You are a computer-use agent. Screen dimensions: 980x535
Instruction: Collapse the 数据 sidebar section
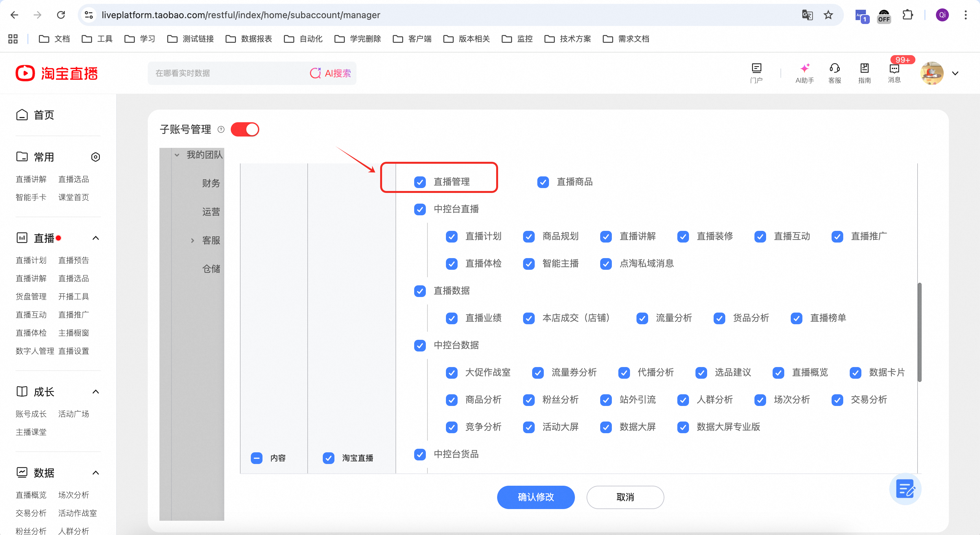(96, 473)
